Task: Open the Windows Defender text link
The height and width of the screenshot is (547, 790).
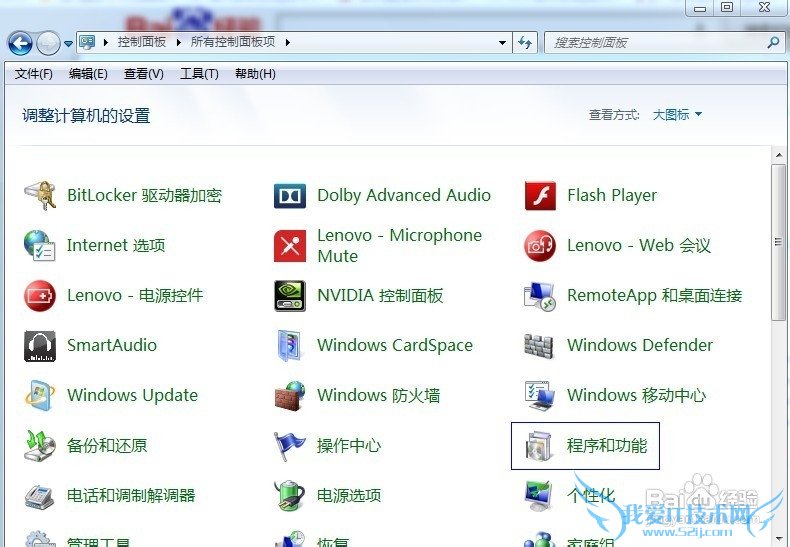Action: [640, 346]
